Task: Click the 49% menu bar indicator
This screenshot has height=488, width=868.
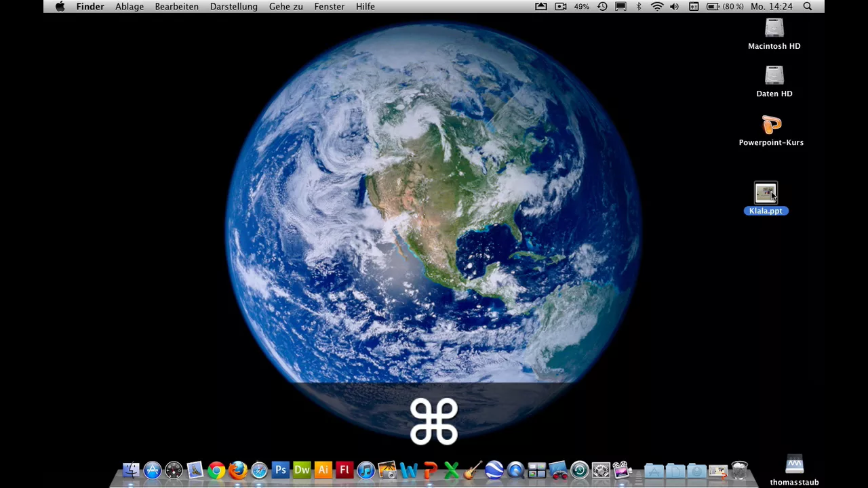Action: 582,6
